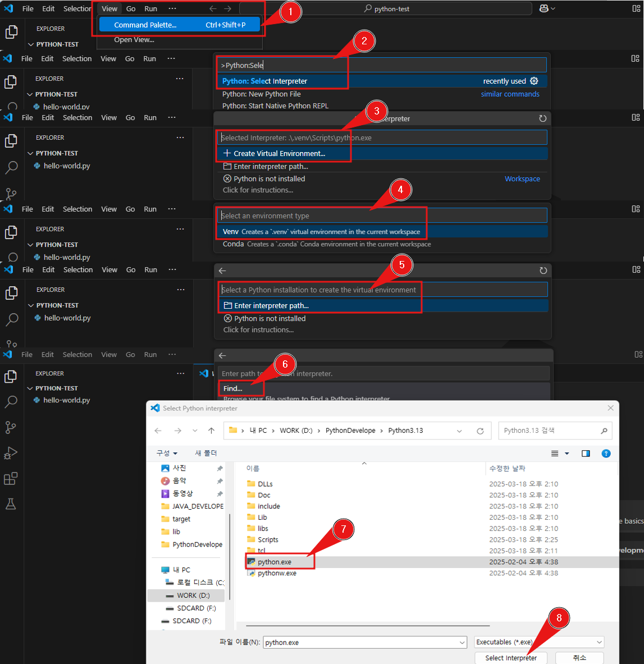Open recent locations chevron in dialog navigation
This screenshot has height=664, width=644.
[x=195, y=431]
